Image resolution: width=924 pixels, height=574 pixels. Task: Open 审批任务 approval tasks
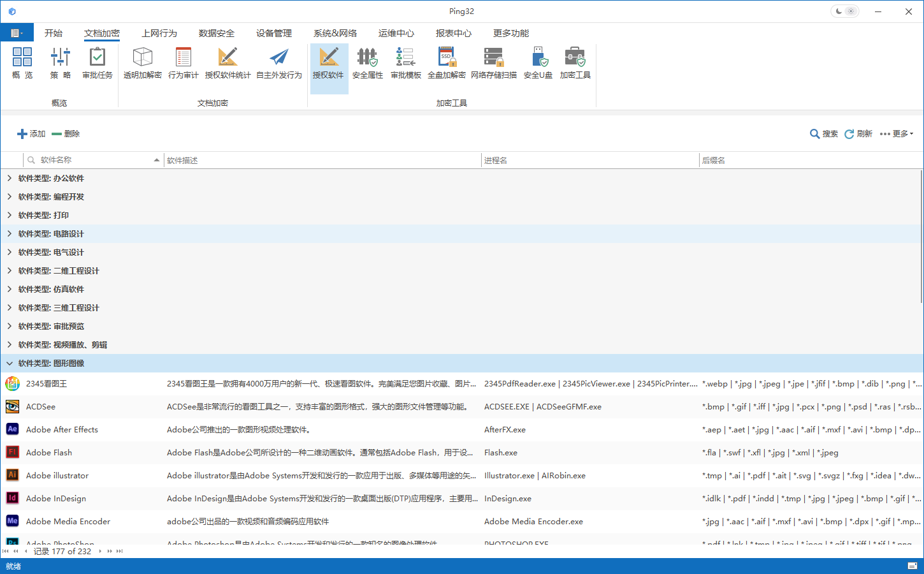[x=97, y=63]
